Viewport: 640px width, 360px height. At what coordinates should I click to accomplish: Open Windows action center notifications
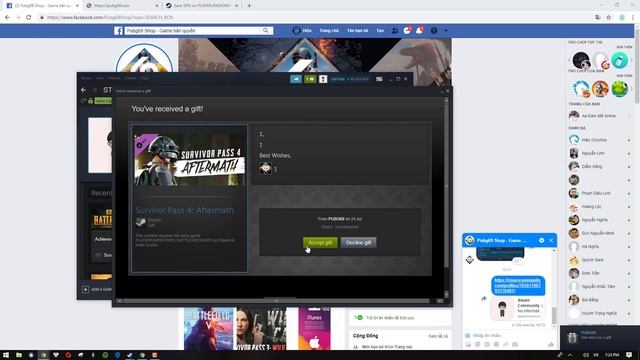629,355
